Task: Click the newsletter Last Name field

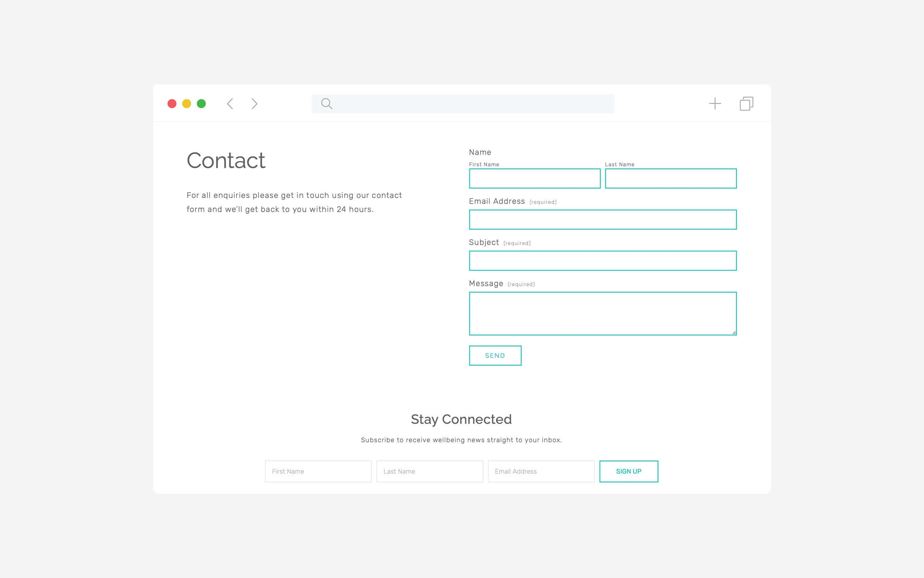Action: coord(429,471)
